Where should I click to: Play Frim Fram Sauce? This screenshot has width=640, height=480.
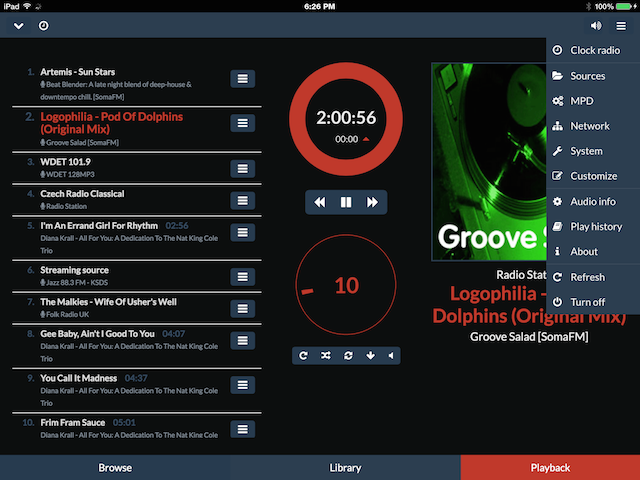pos(72,422)
